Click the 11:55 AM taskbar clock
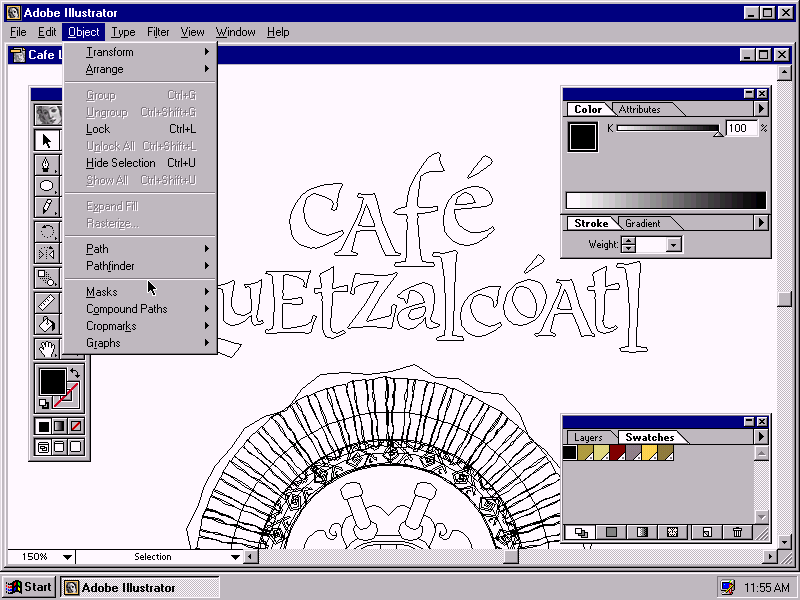Screen dimensions: 800x600 (767, 588)
